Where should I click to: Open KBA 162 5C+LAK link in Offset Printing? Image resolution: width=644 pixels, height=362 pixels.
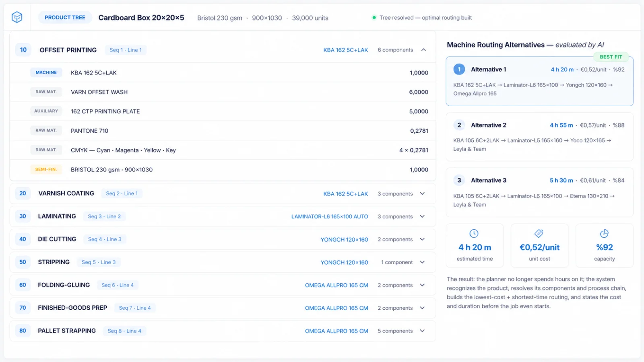point(345,50)
